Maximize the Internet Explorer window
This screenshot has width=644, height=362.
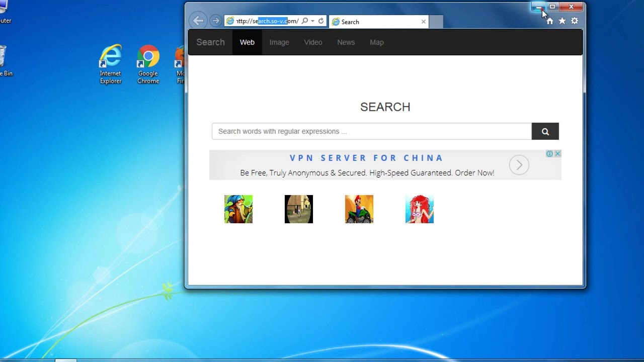[552, 7]
